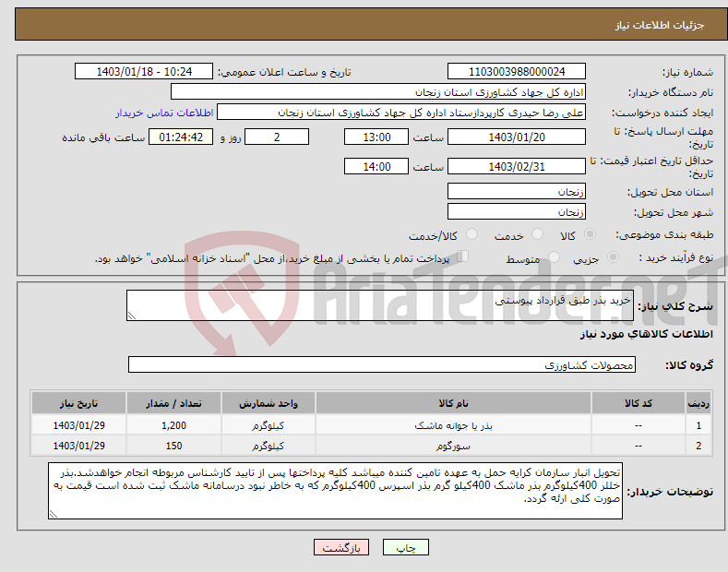Image resolution: width=728 pixels, height=572 pixels.
Task: Toggle the اسناد خزانه اسلامی payment checkbox
Action: pyautogui.click(x=463, y=256)
